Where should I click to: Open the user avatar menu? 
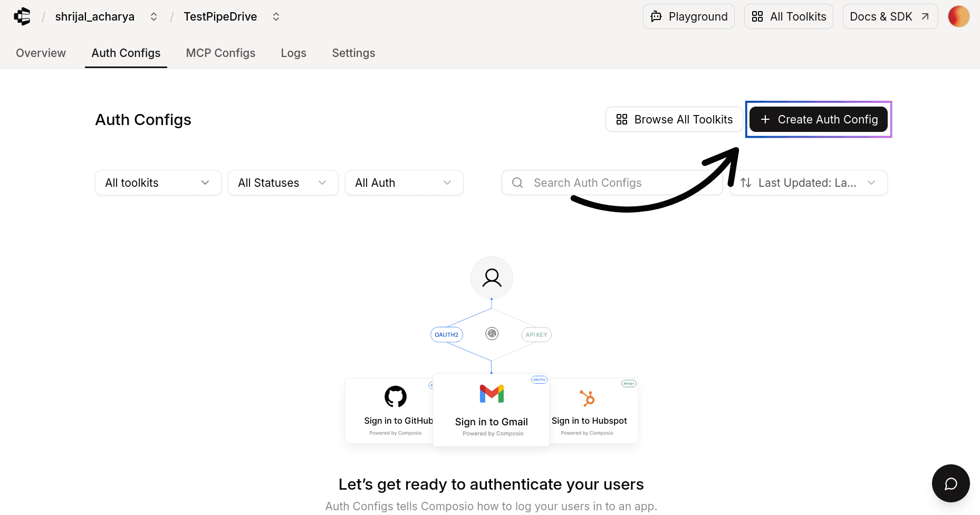[958, 16]
